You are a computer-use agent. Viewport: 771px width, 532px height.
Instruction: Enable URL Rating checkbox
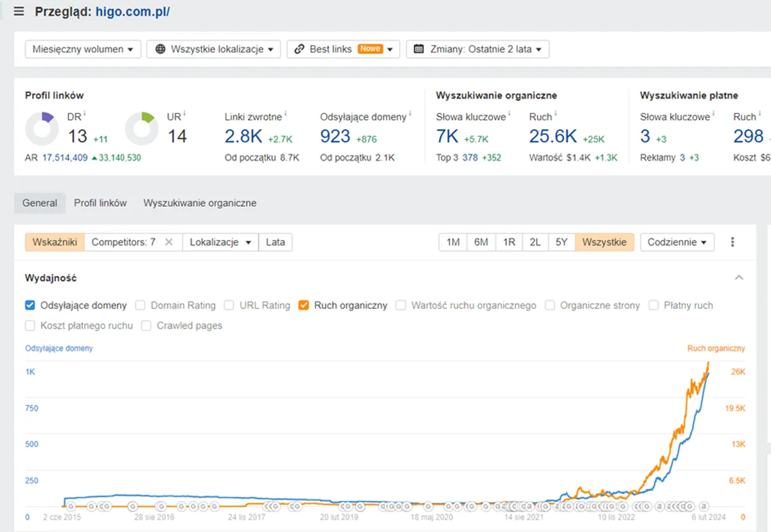[x=229, y=305]
